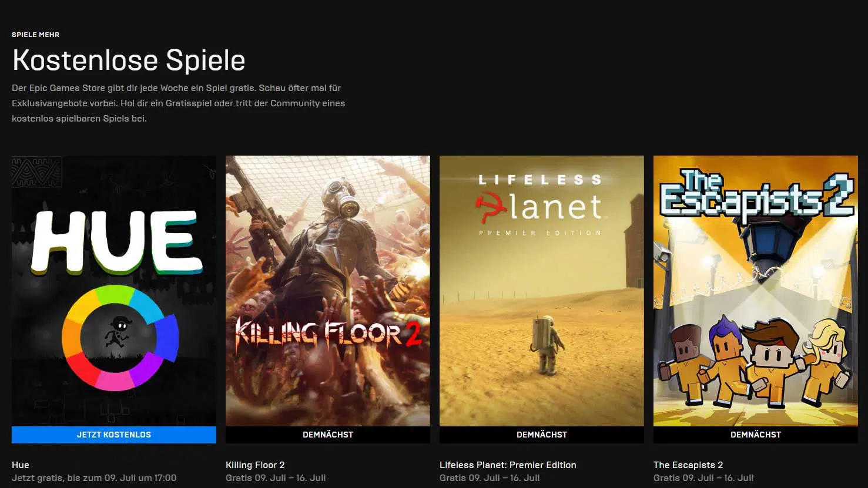Click the SPIELE MEHR label
The width and height of the screenshot is (868, 488).
(35, 35)
